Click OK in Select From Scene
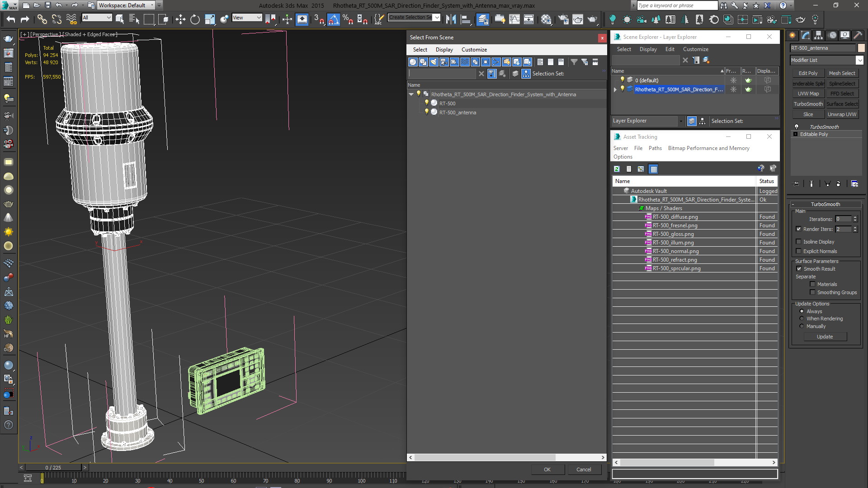Image resolution: width=868 pixels, height=488 pixels. click(547, 469)
